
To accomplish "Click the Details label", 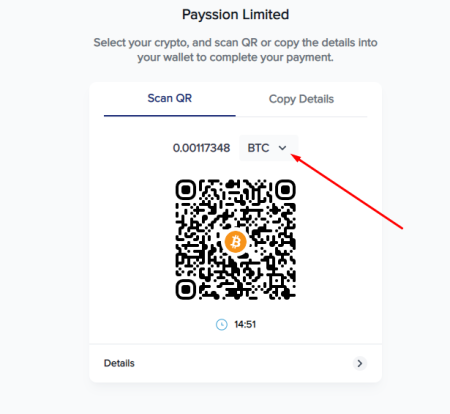I will pyautogui.click(x=119, y=363).
